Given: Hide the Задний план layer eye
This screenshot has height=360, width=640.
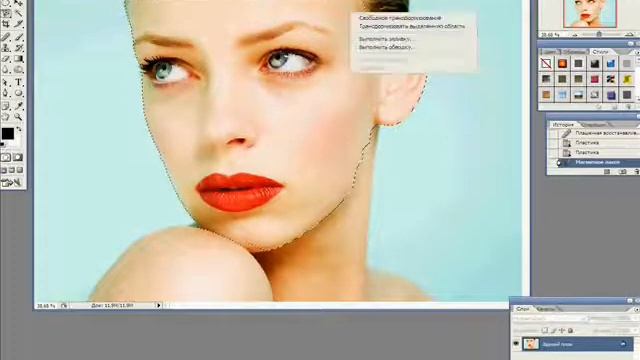Looking at the screenshot, I should click(516, 344).
